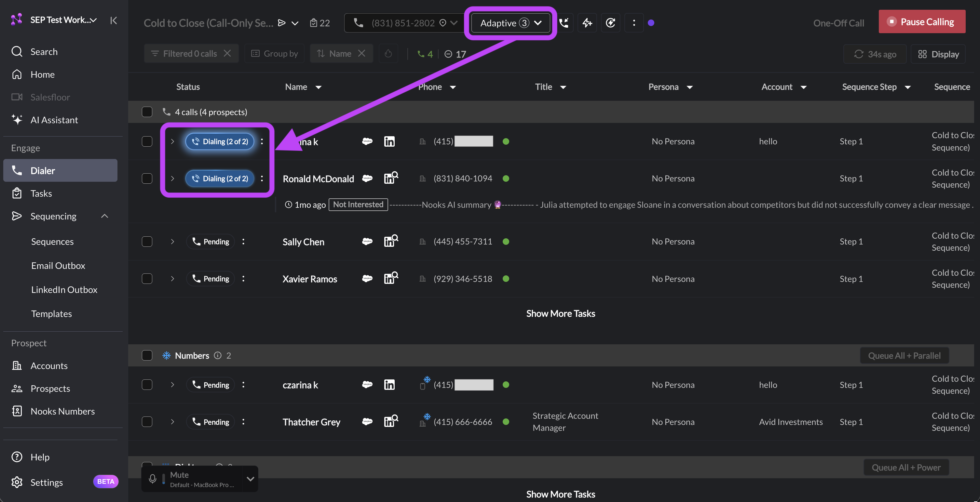Open three-dot menu for Xavier Ramos
This screenshot has height=502, width=980.
[243, 279]
